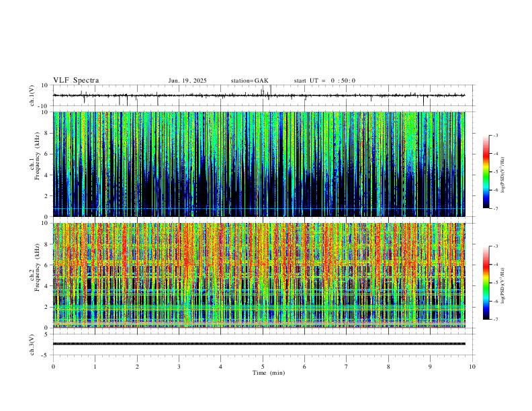Click the "6" kHz tick of ch.1 spectrogram
This screenshot has width=532, height=411.
click(46, 154)
